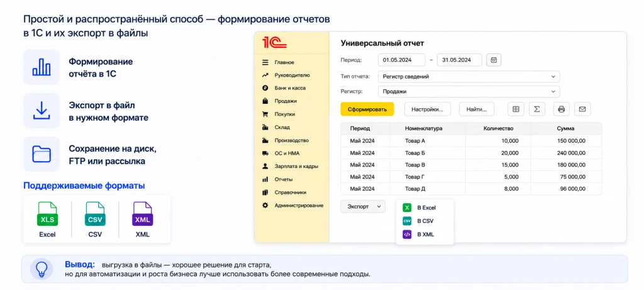Click the sigma sum icon
The height and width of the screenshot is (290, 644).
pos(537,109)
